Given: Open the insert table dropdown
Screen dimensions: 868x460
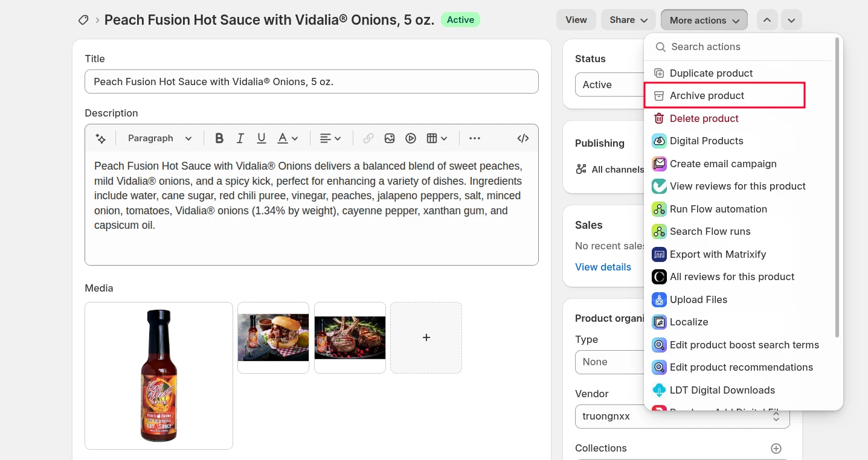Looking at the screenshot, I should [x=437, y=138].
